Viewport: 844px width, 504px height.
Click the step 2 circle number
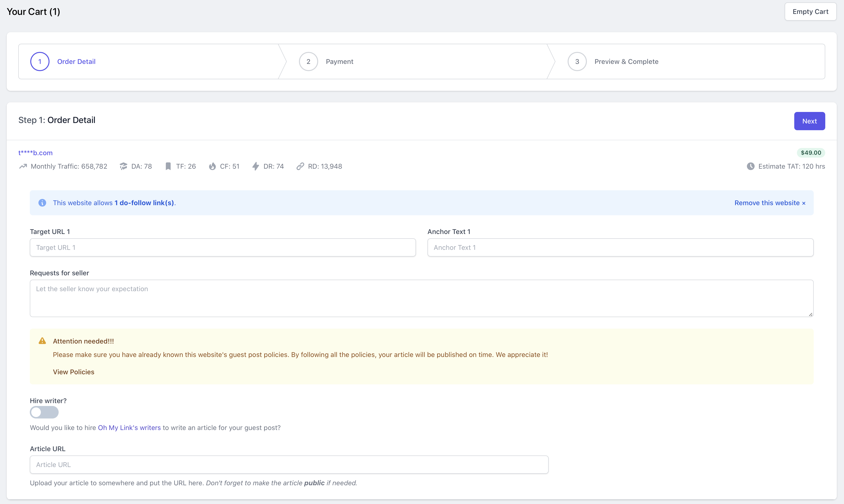click(308, 61)
